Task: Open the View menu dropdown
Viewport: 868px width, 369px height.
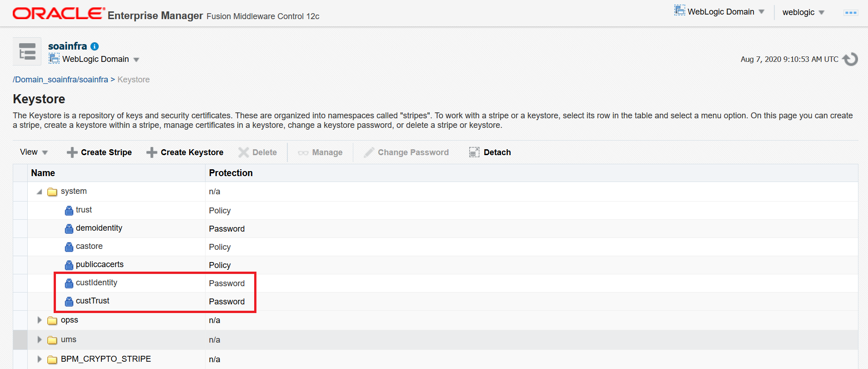Action: [x=34, y=152]
